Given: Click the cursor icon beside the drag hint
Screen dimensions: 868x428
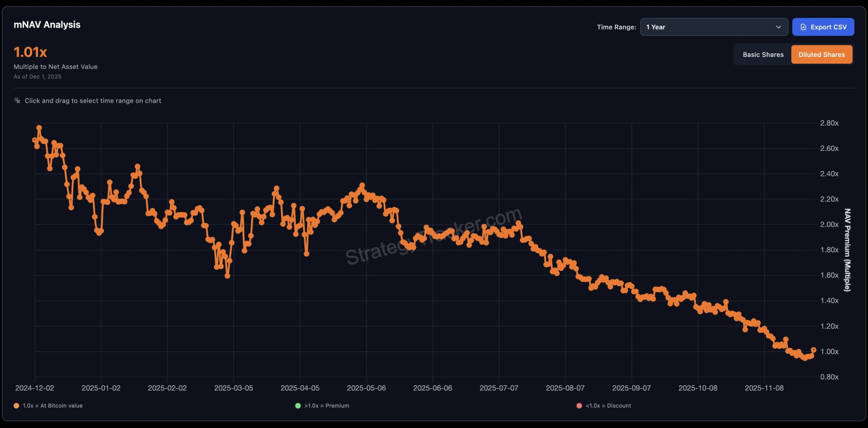Looking at the screenshot, I should 17,101.
